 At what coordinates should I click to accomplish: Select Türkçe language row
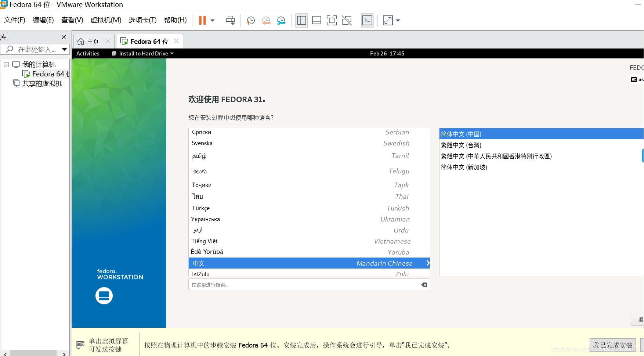(x=309, y=208)
